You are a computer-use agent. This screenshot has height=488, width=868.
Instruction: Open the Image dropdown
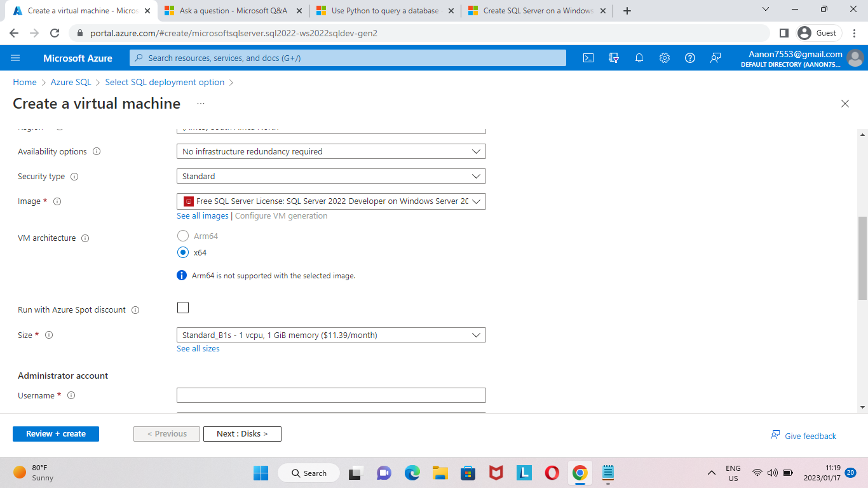point(331,201)
